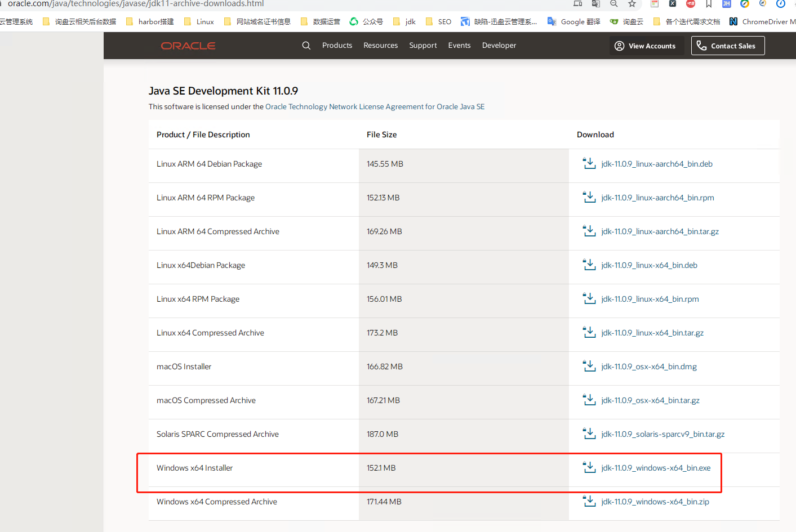
Task: Download jdk-11.0.9_solaris-sparcv9_bin.tar.gz link
Action: point(663,434)
